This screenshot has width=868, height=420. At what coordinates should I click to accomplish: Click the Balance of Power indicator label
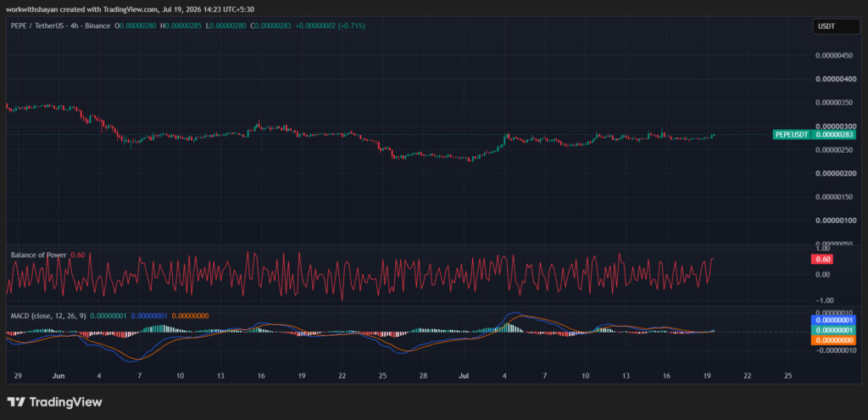(39, 255)
